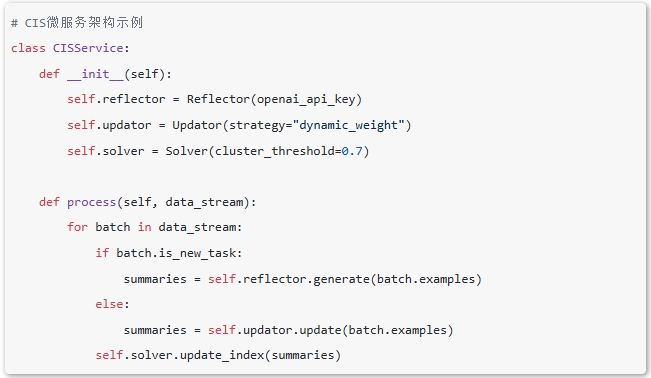651x378 pixels.
Task: Click the 'class' keyword
Action: tap(28, 48)
